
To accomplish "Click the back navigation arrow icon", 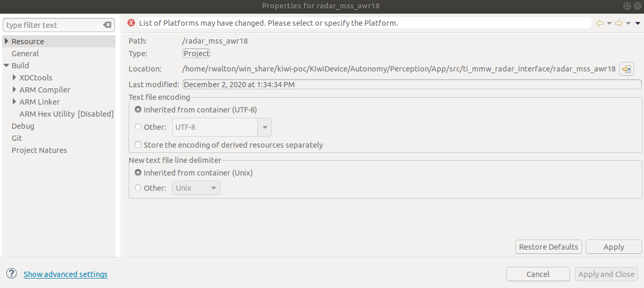I will coord(600,23).
